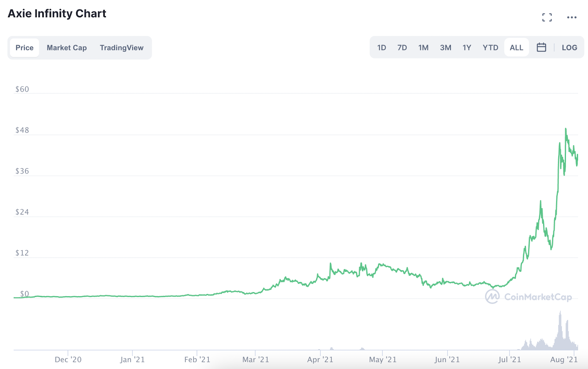Switch to the Market Cap tab
This screenshot has height=369, width=588.
coord(67,48)
